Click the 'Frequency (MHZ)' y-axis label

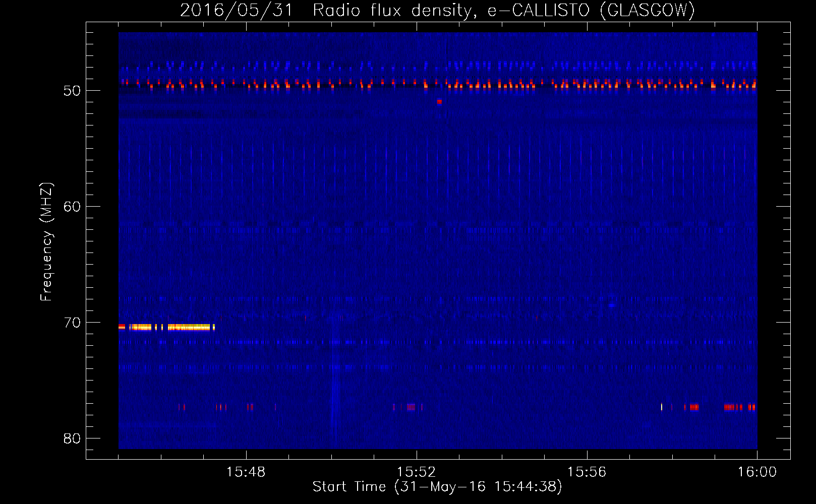(x=46, y=242)
